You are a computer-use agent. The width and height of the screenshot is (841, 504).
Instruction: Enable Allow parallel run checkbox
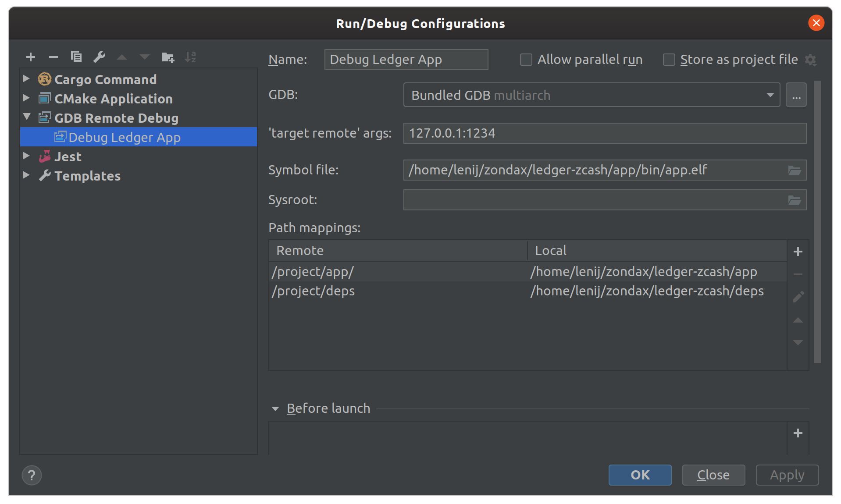click(x=526, y=60)
